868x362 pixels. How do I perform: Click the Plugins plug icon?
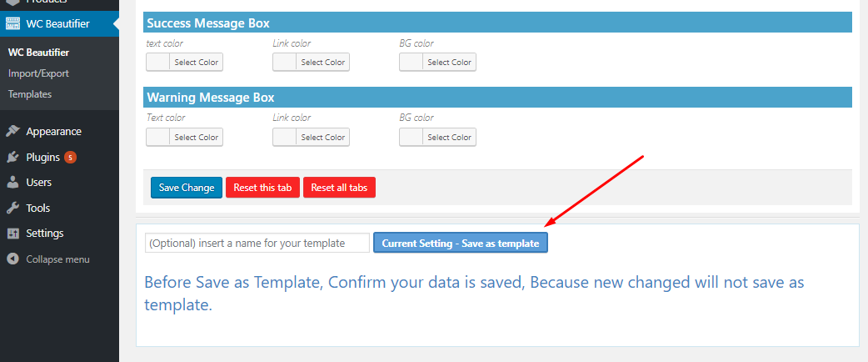(x=12, y=157)
